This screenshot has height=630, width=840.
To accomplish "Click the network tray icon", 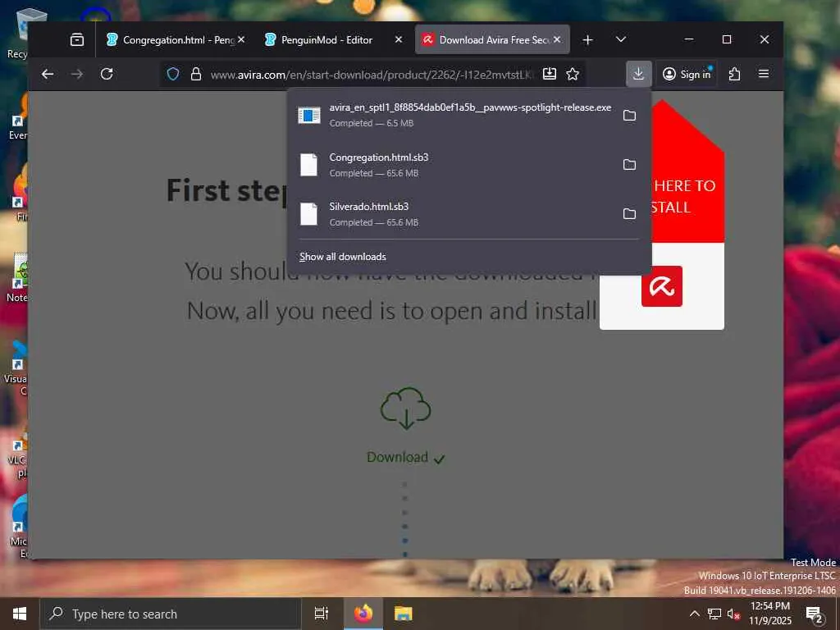I will tap(714, 614).
